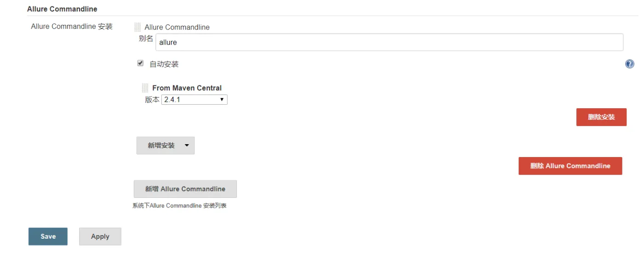Click the bold Allure Commandline section heading

[x=62, y=9]
